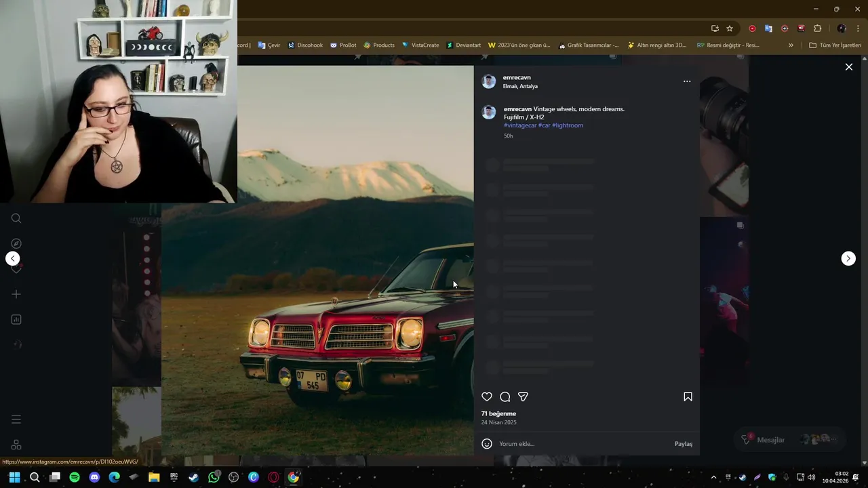Viewport: 868px width, 488px height.
Task: Open Chrome three-dot menu
Action: [858, 28]
